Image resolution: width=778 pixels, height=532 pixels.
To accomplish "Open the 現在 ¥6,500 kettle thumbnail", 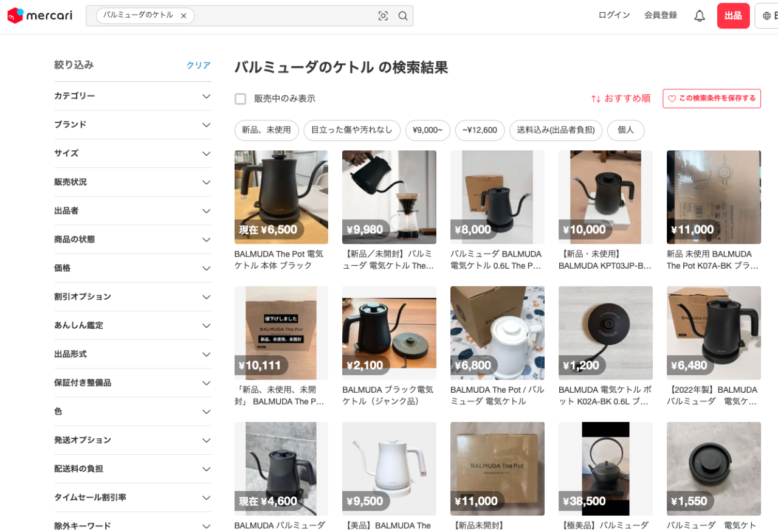I will 281,198.
